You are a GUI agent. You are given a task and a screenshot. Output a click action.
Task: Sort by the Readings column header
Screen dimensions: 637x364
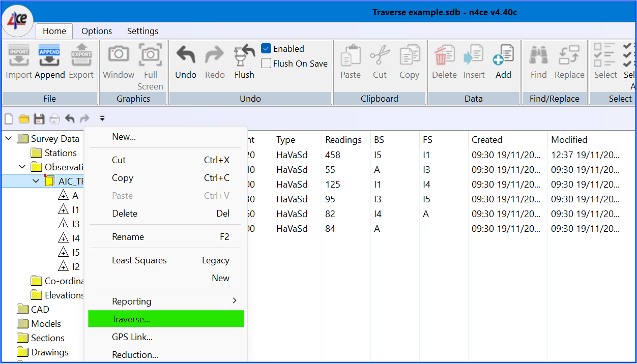pyautogui.click(x=346, y=139)
